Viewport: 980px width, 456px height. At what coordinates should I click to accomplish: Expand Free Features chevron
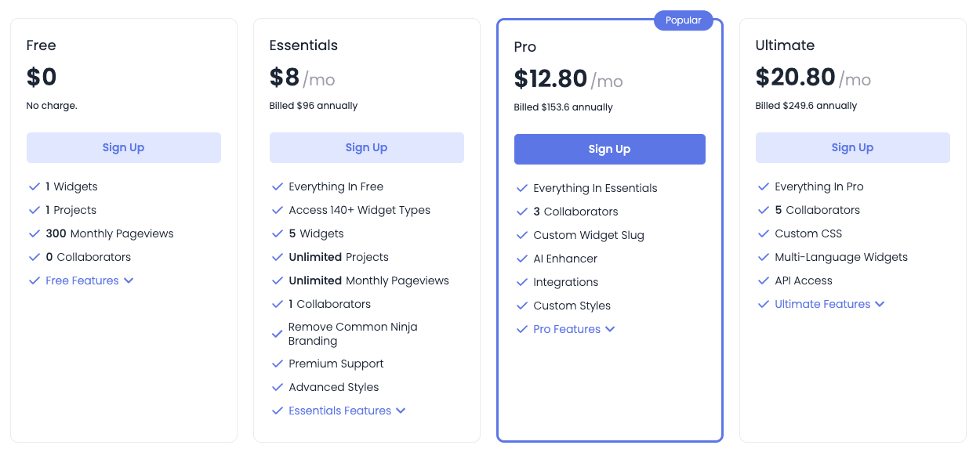tap(129, 280)
